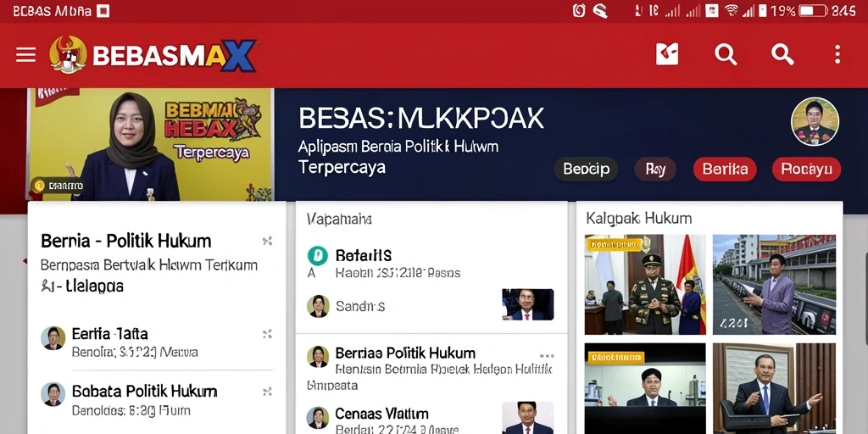Viewport: 868px width, 434px height.
Task: Select the Ray pill tab
Action: (655, 170)
